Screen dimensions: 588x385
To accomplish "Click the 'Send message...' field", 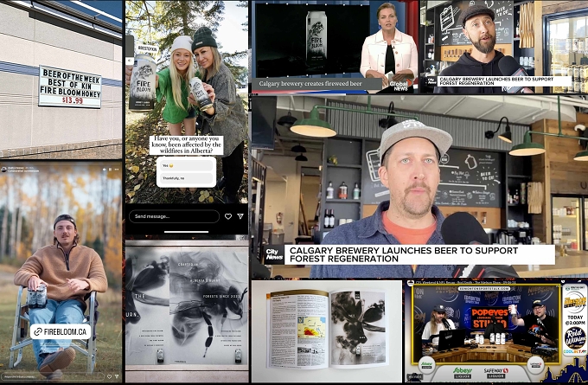I will click(x=174, y=216).
